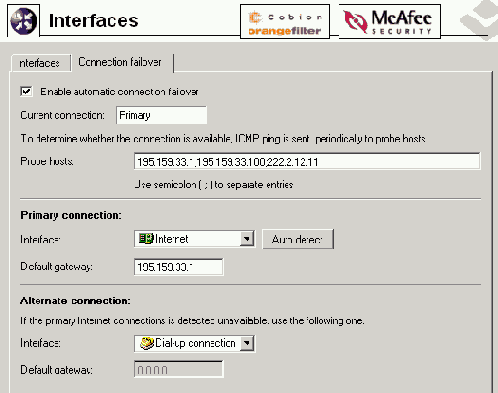Expand the primary Interface dropdown arrow

click(x=247, y=239)
